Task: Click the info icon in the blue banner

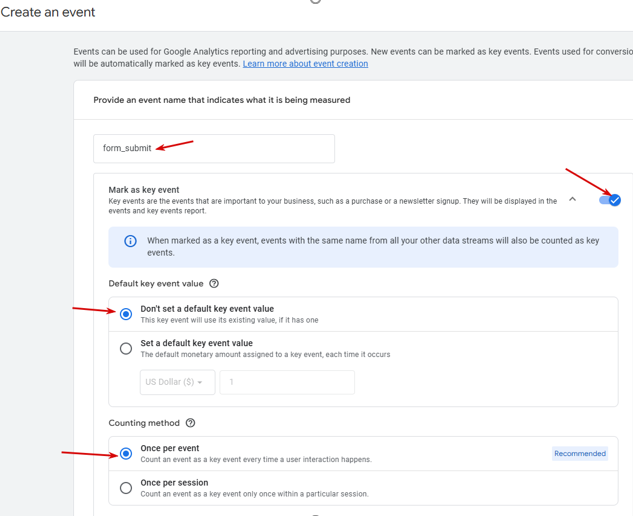Action: (130, 241)
